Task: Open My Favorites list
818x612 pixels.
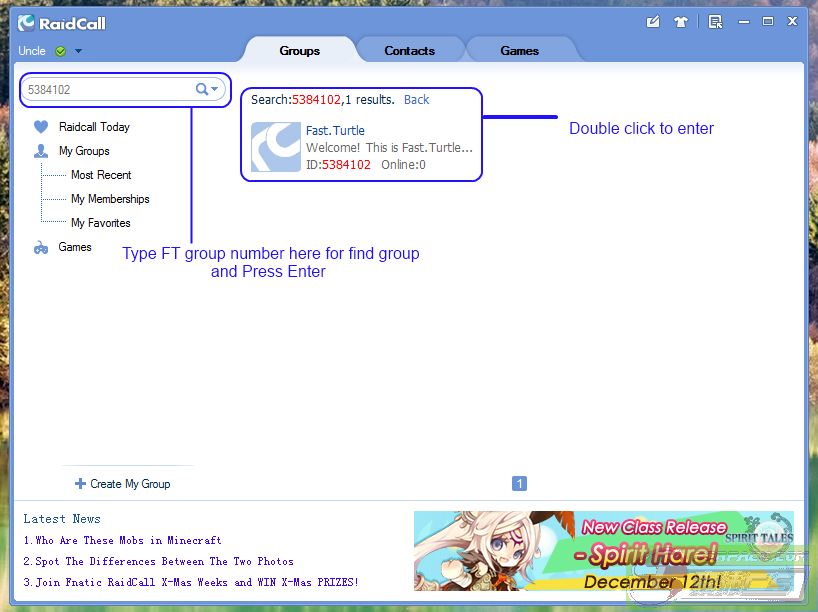Action: click(101, 223)
